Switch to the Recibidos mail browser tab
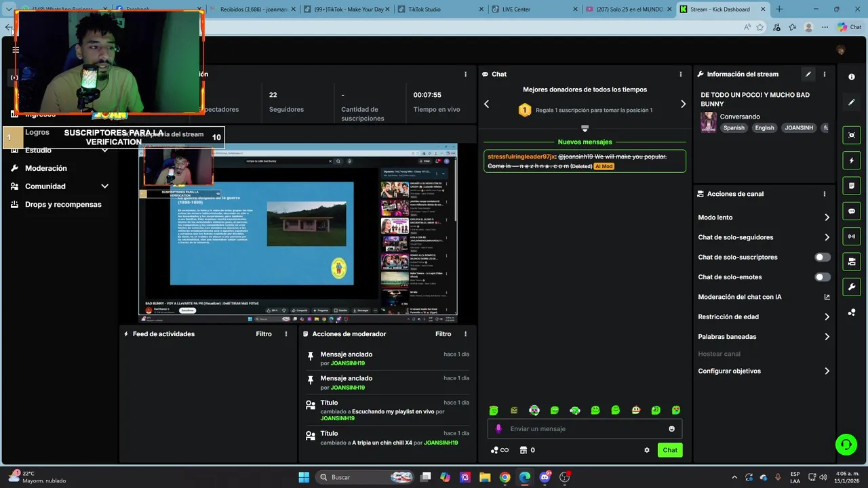868x488 pixels. point(251,9)
